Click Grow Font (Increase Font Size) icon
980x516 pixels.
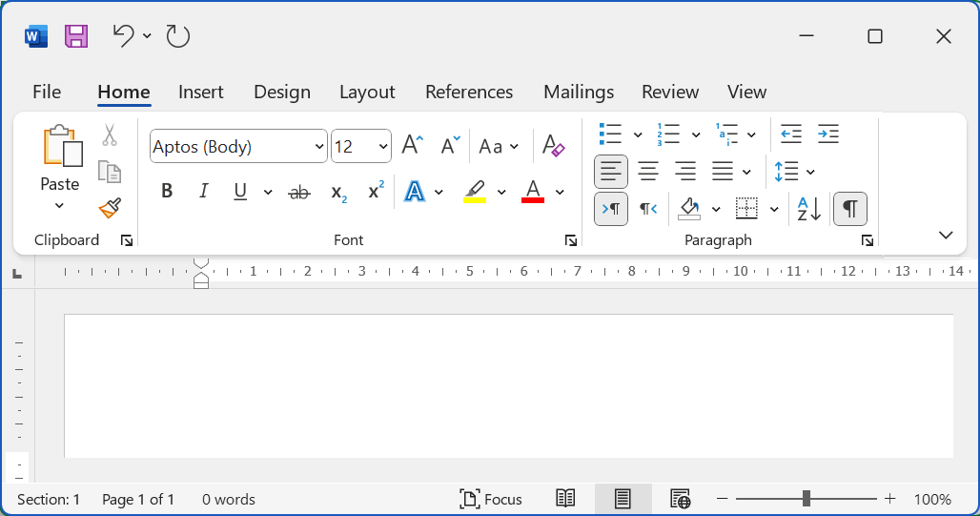412,146
